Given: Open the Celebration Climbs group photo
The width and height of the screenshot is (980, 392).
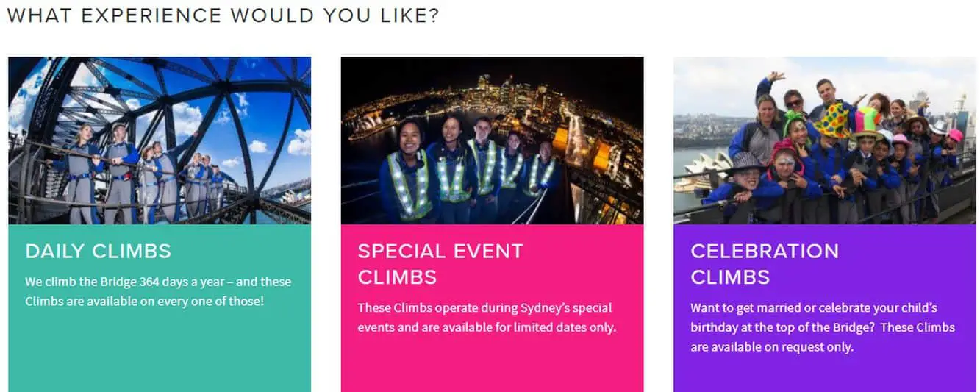Looking at the screenshot, I should coord(825,140).
